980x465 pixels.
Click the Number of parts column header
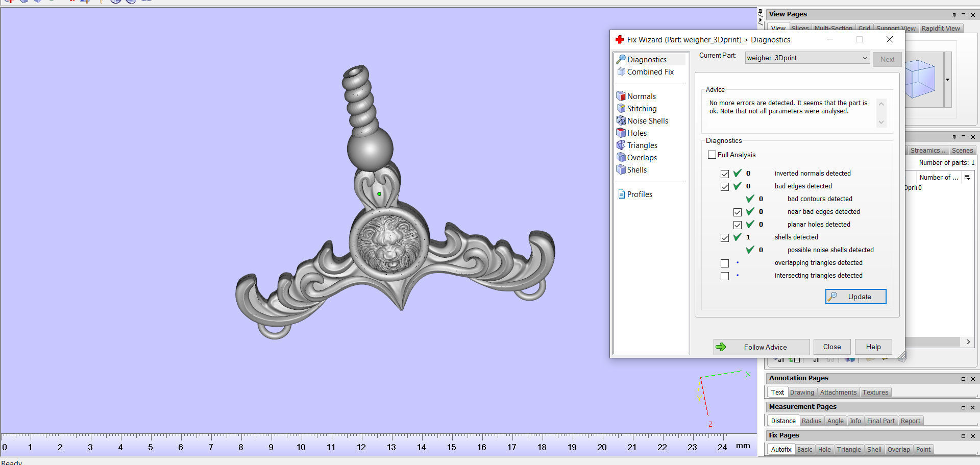[x=939, y=177]
